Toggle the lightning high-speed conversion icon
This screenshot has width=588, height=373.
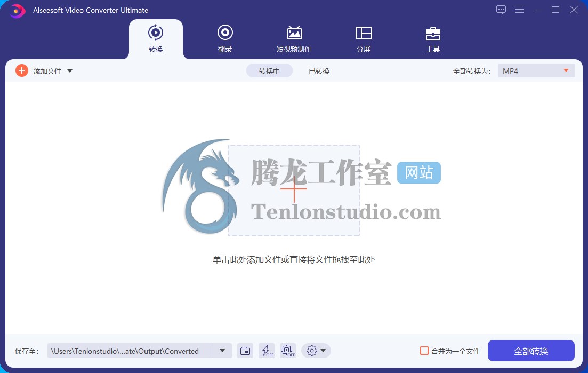click(x=267, y=351)
